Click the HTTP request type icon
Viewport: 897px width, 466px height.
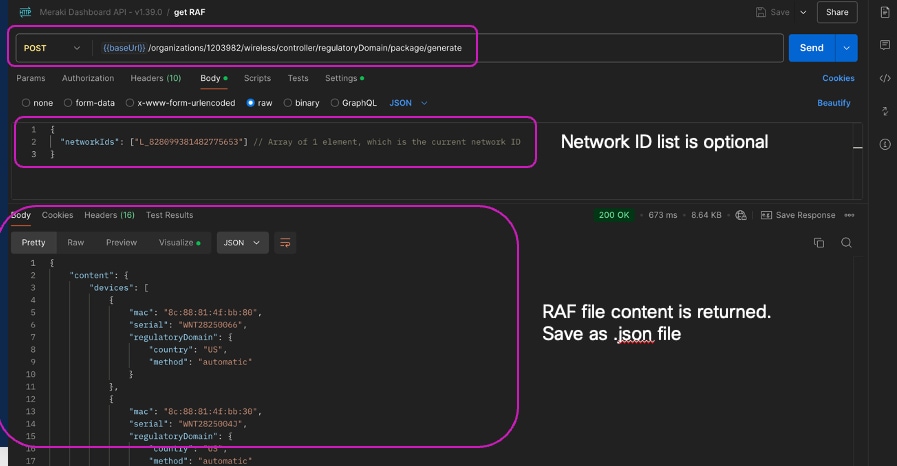coord(25,12)
